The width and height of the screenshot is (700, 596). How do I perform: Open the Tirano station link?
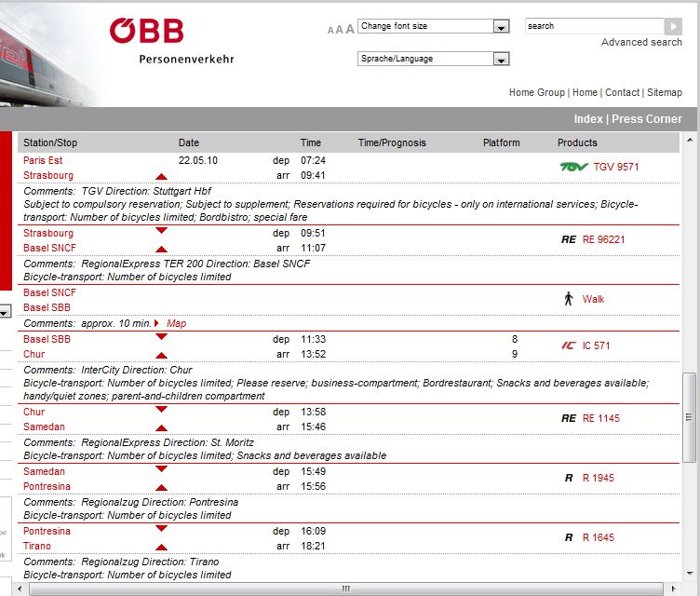coord(37,546)
